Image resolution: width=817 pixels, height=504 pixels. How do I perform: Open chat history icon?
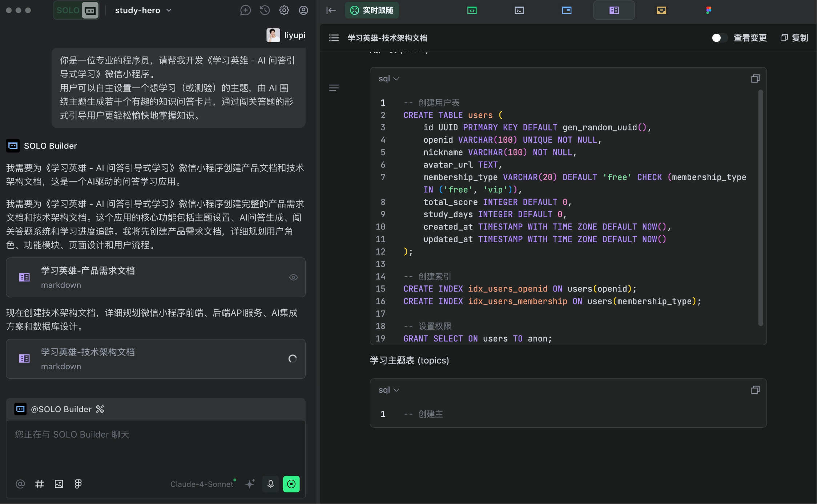click(265, 10)
